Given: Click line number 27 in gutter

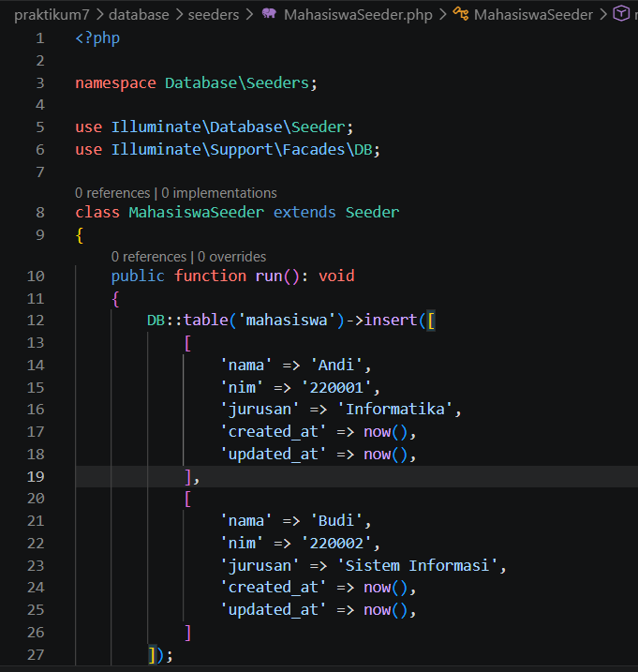Looking at the screenshot, I should click(36, 654).
